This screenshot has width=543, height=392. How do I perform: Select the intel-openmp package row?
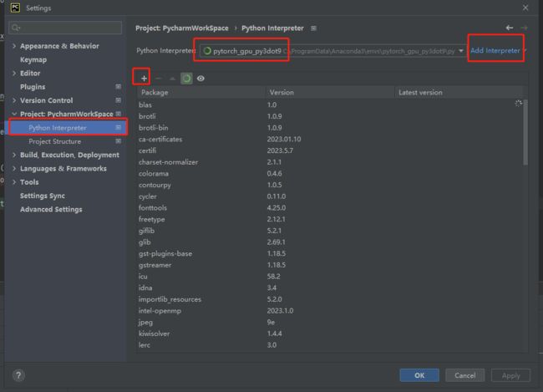[x=330, y=311]
